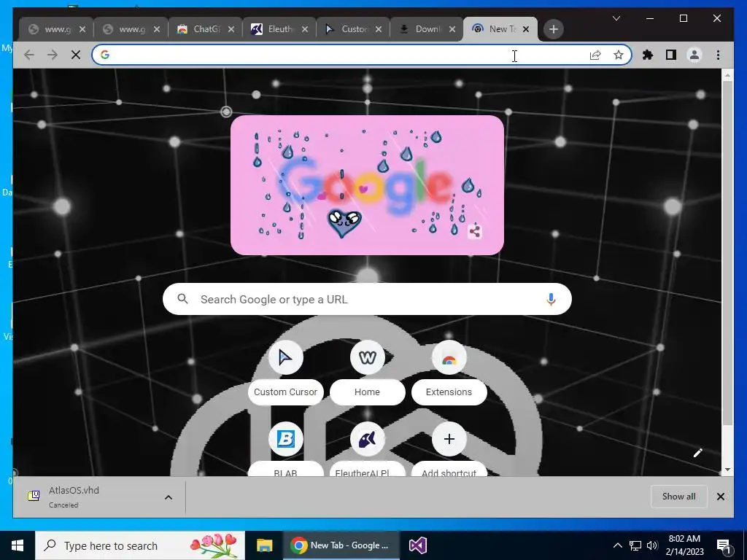Close the Eleuther tab

[305, 29]
